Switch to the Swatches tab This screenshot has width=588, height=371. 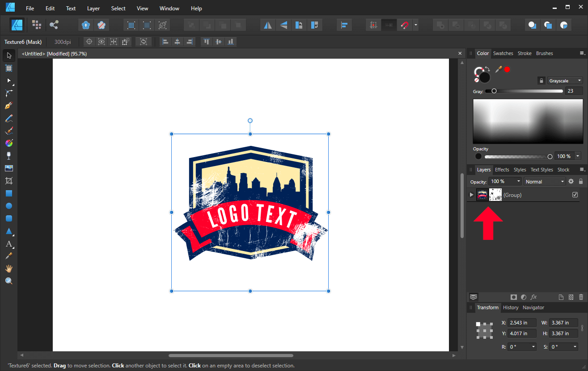[503, 53]
